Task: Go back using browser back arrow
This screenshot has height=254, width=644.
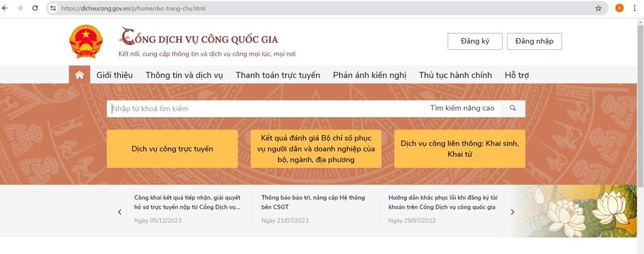Action: [6, 9]
